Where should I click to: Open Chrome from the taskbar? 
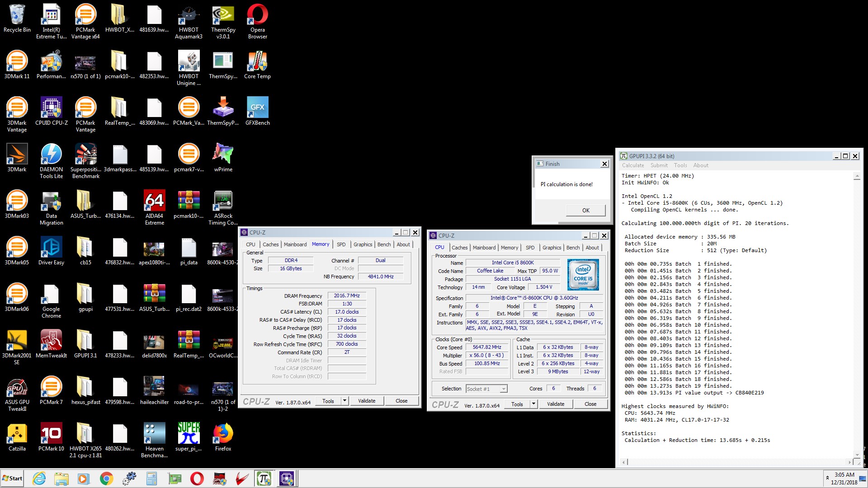coord(106,478)
